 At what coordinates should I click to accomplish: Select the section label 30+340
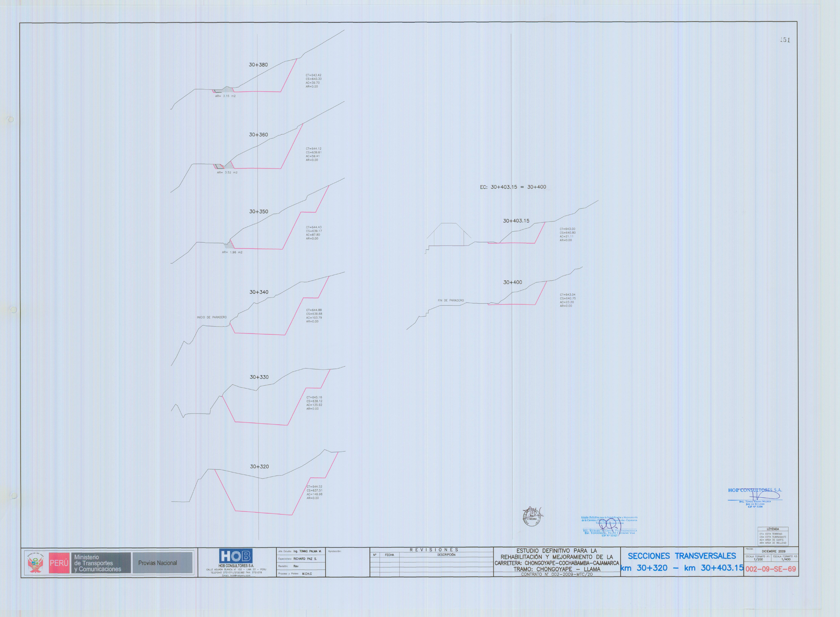point(259,292)
